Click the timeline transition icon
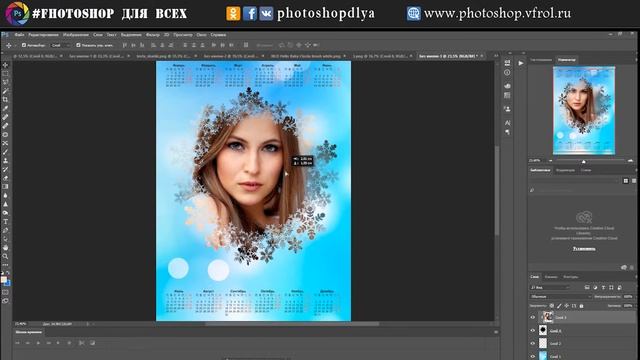Image resolution: width=640 pixels, height=360 pixels. (x=92, y=343)
